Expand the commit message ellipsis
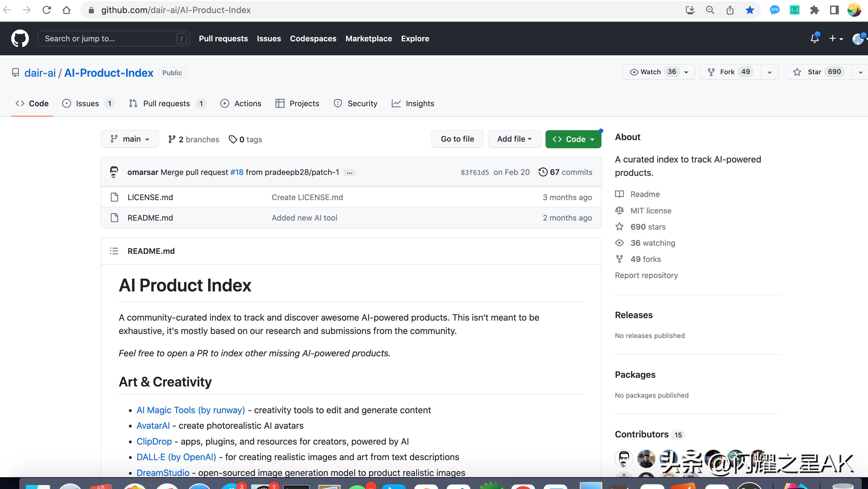This screenshot has height=489, width=868. 349,173
